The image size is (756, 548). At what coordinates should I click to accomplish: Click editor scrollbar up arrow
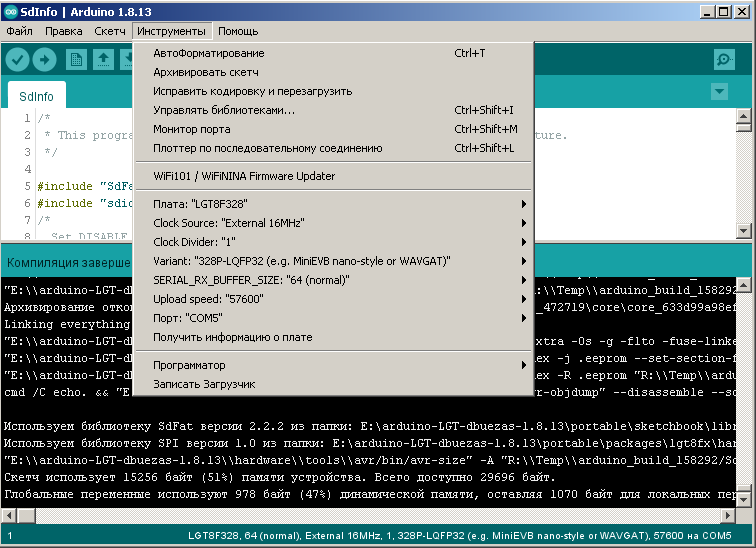pyautogui.click(x=743, y=116)
